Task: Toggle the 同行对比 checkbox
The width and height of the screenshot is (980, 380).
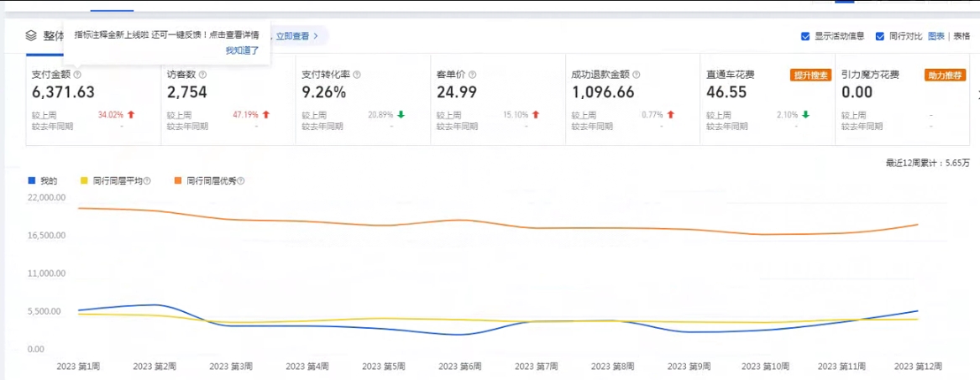Action: (x=880, y=36)
